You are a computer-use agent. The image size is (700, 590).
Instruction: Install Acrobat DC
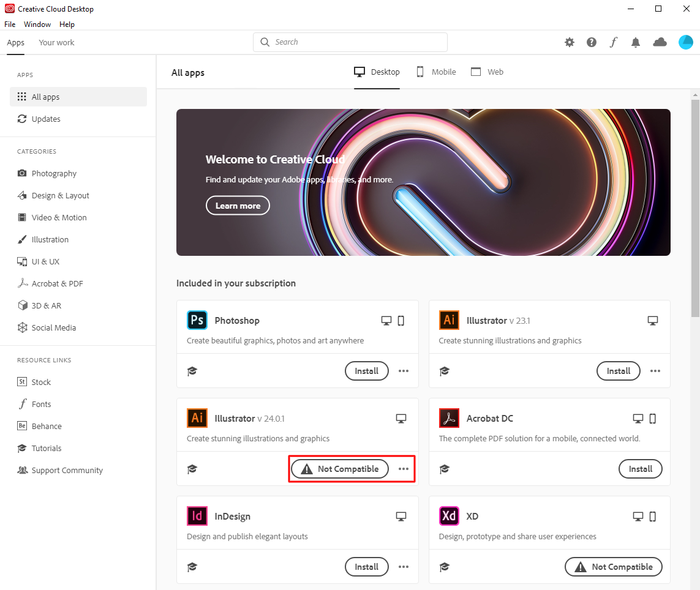[641, 469]
